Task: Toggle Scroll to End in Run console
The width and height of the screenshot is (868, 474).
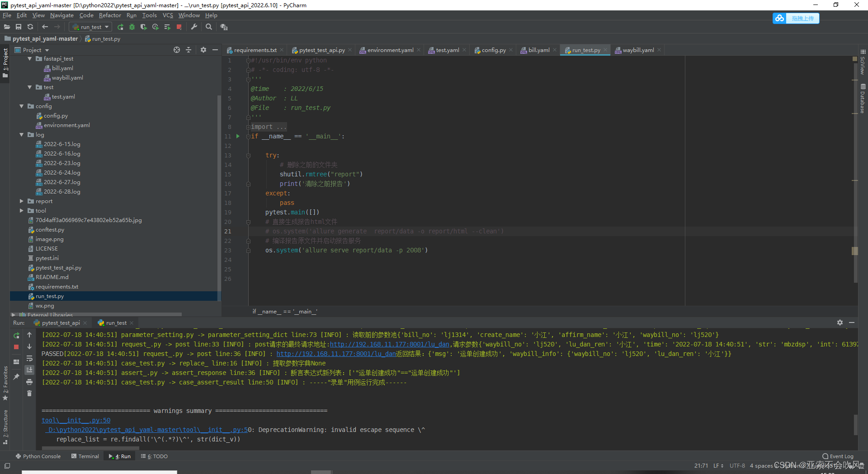Action: tap(29, 370)
